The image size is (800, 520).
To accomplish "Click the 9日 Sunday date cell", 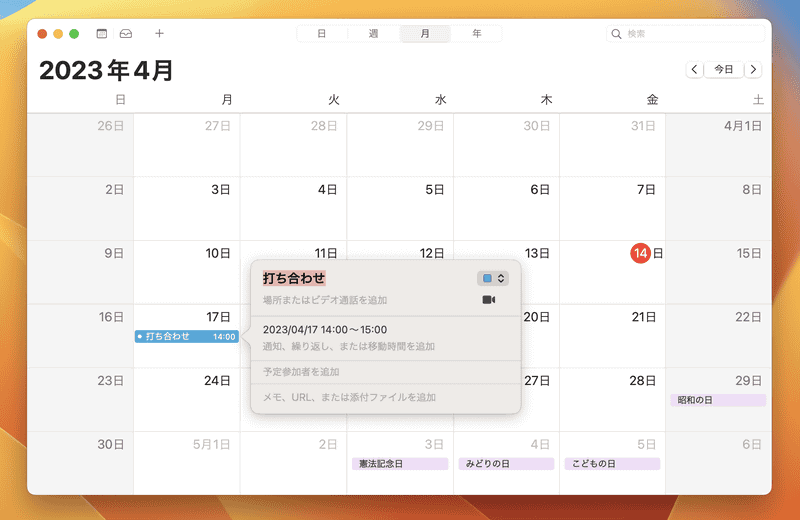I will click(x=81, y=273).
